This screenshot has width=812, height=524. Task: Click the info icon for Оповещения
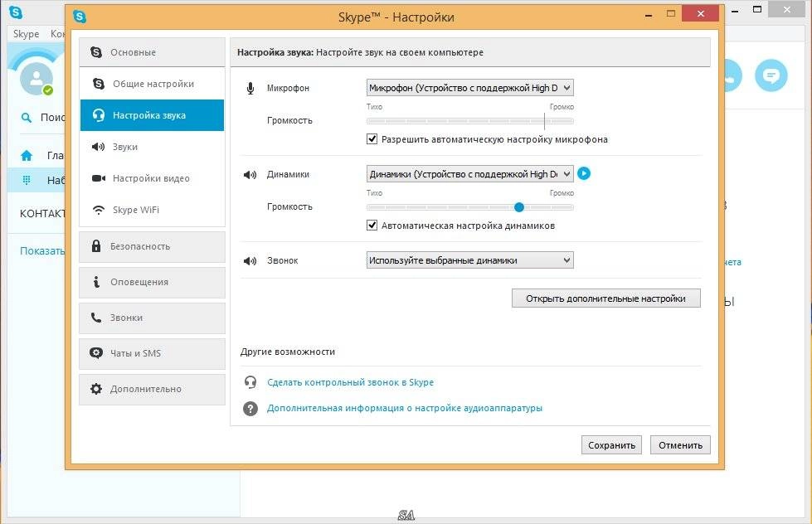[x=96, y=282]
